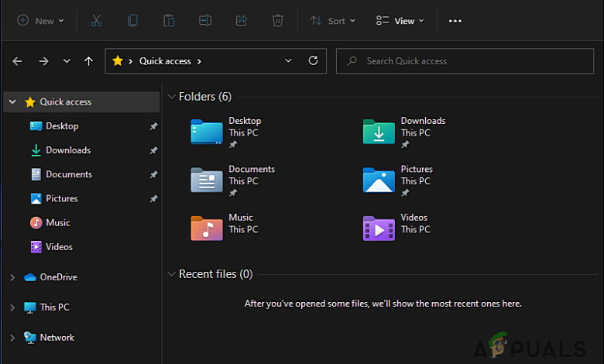Image resolution: width=604 pixels, height=364 pixels.
Task: Select Network in the sidebar
Action: (57, 338)
